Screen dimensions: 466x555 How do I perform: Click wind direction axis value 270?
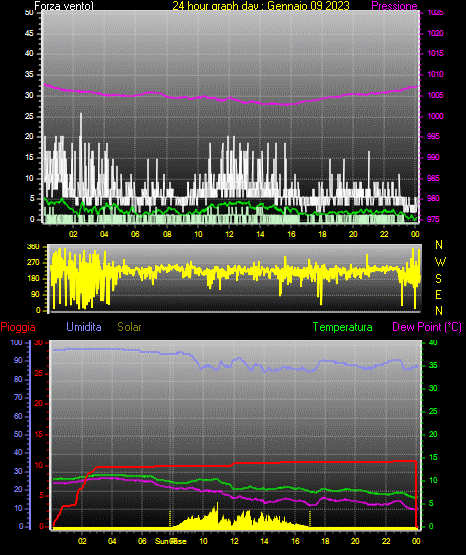point(33,263)
